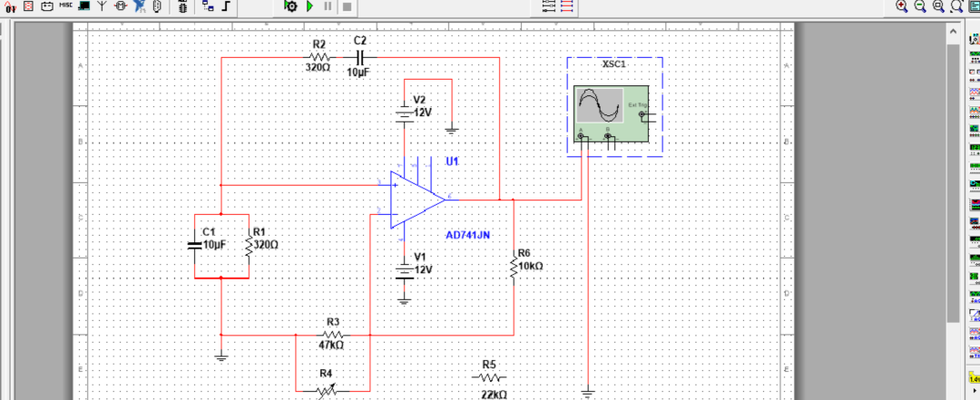Open the Power components group
Viewport: 980px width, 400px height.
pos(47,5)
